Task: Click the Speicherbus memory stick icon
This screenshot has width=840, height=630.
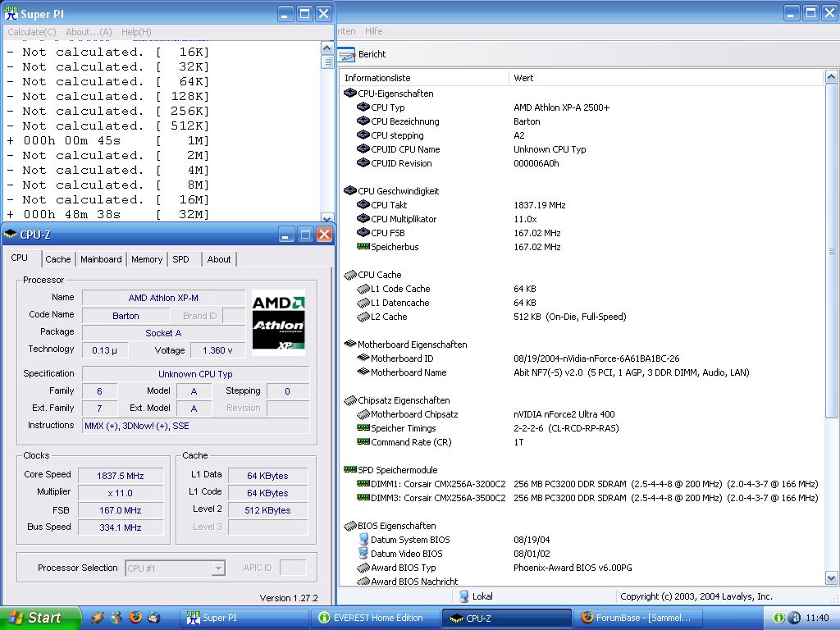Action: pyautogui.click(x=363, y=246)
